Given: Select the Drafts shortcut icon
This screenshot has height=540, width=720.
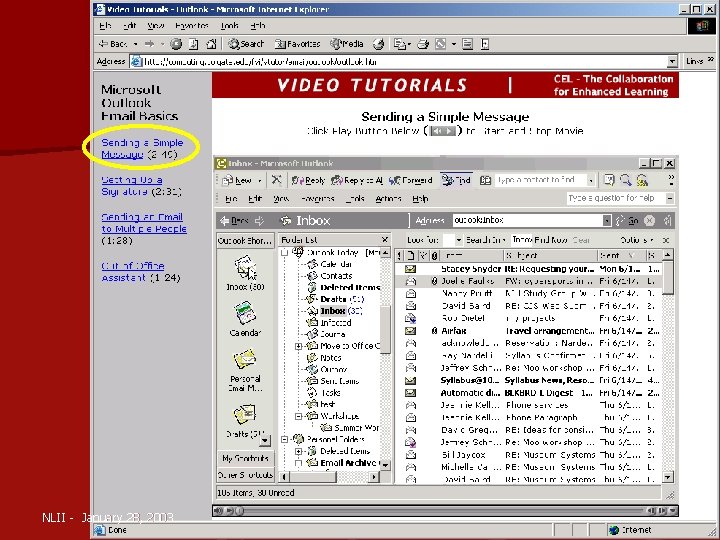Looking at the screenshot, I should pos(245,420).
